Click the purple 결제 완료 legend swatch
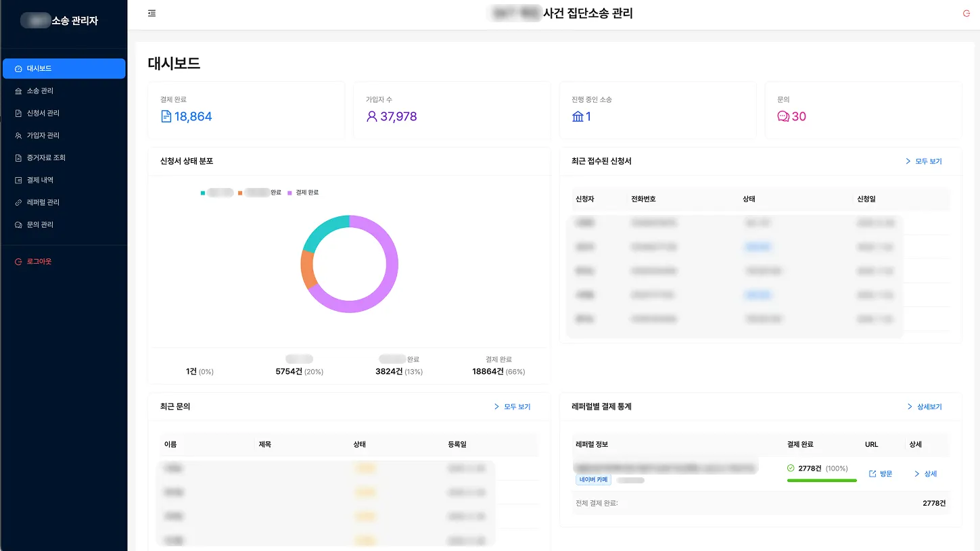The height and width of the screenshot is (551, 980). pyautogui.click(x=290, y=193)
